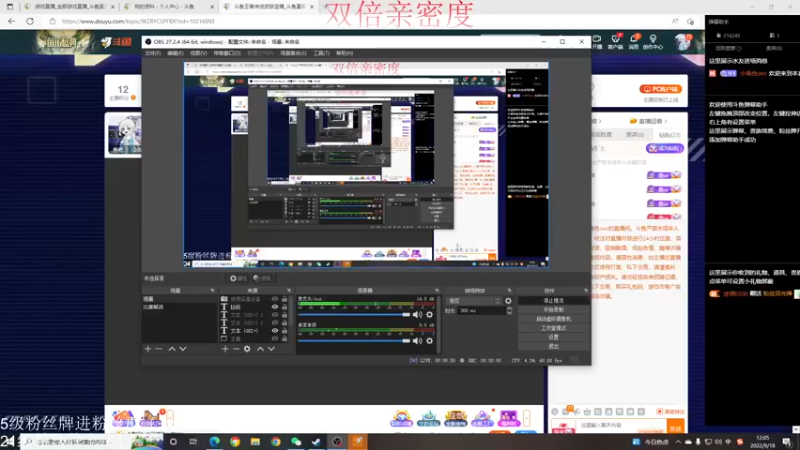This screenshot has height=450, width=800.
Task: Toggle visibility of the fifth text source
Action: (275, 331)
